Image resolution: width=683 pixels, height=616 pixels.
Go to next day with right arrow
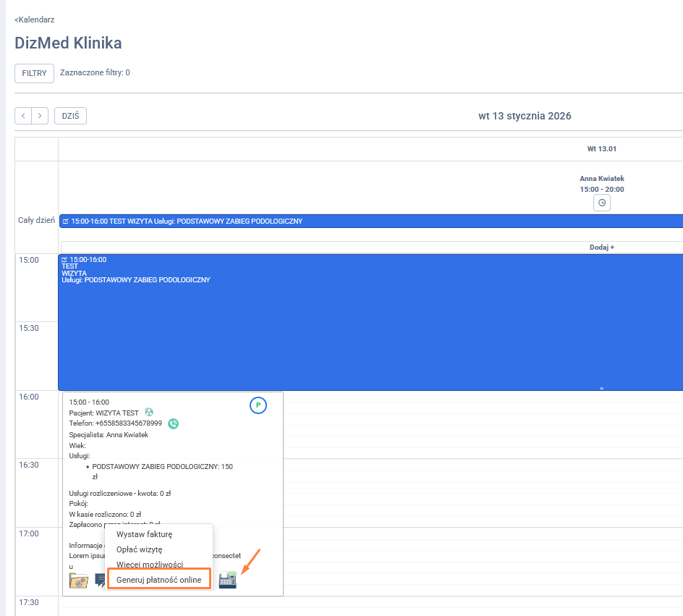pos(41,116)
